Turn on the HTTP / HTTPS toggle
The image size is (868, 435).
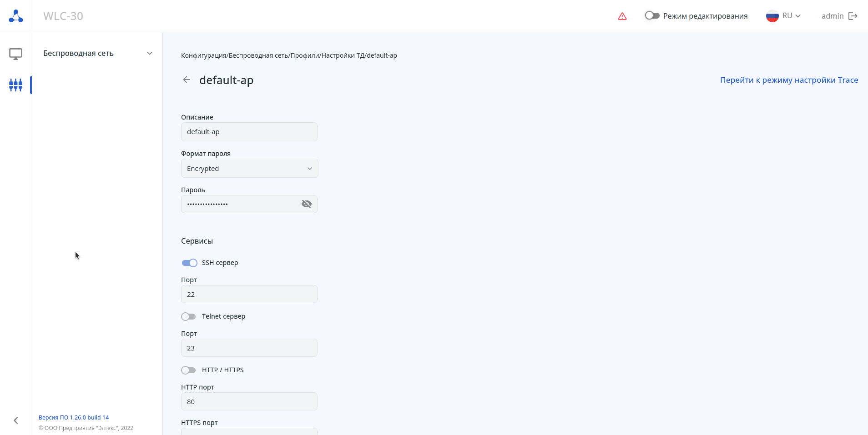tap(188, 370)
